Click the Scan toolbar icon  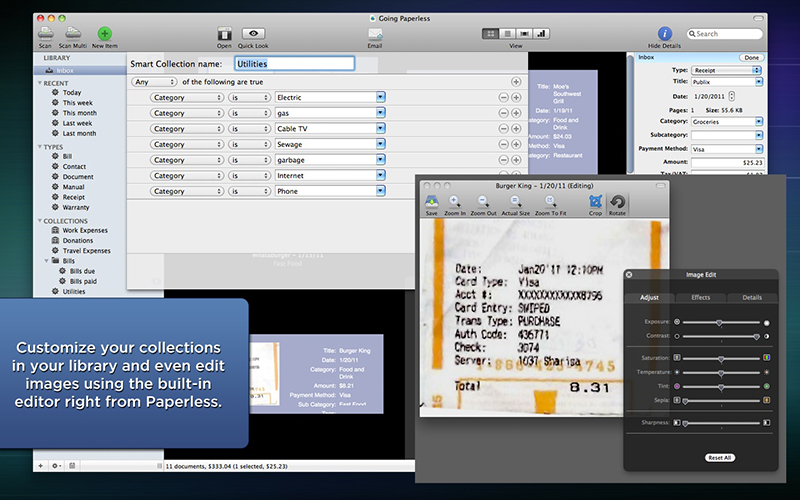[x=45, y=34]
